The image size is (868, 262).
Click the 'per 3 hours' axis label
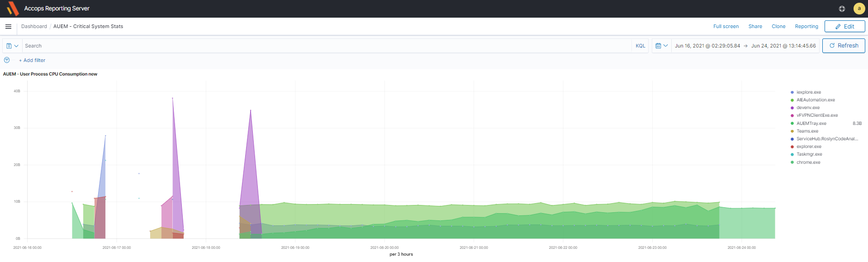401,254
